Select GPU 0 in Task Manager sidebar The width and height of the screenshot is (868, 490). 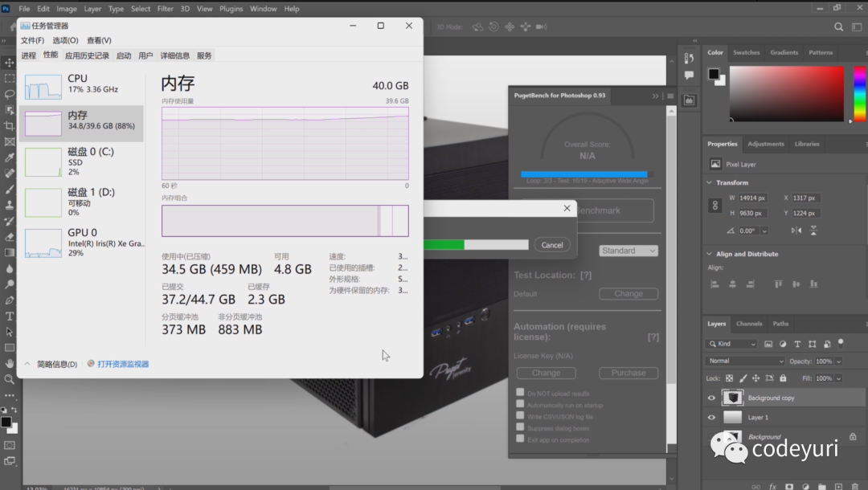coord(82,243)
